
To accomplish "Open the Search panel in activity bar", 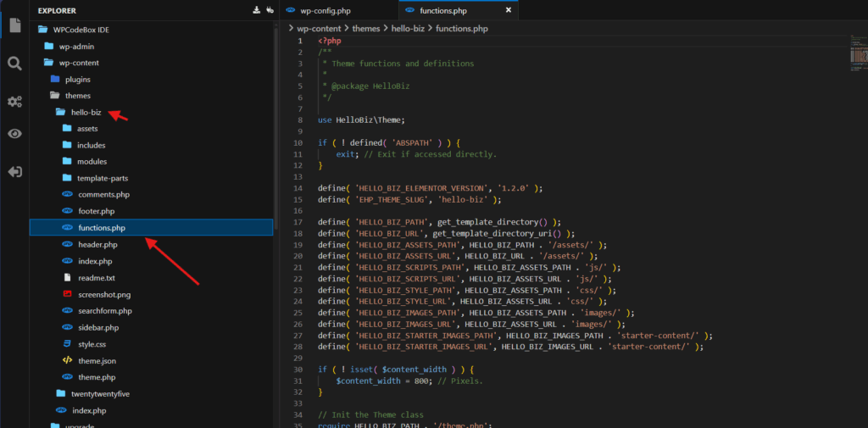I will 15,63.
